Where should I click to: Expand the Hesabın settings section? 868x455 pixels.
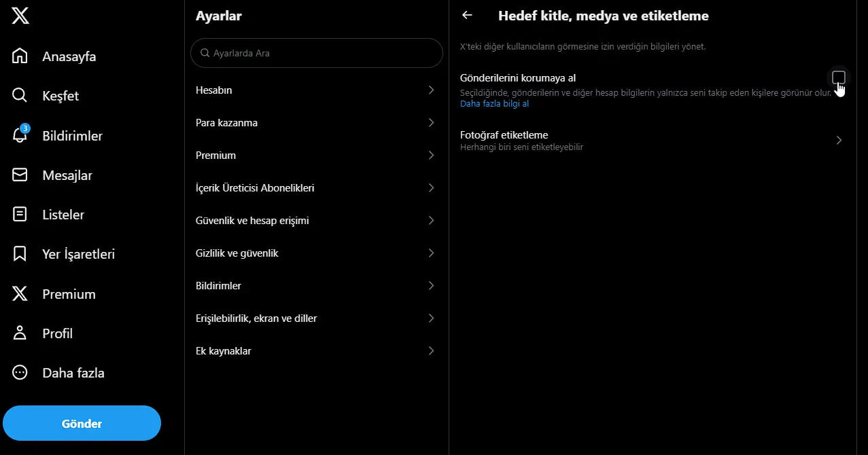click(x=316, y=90)
